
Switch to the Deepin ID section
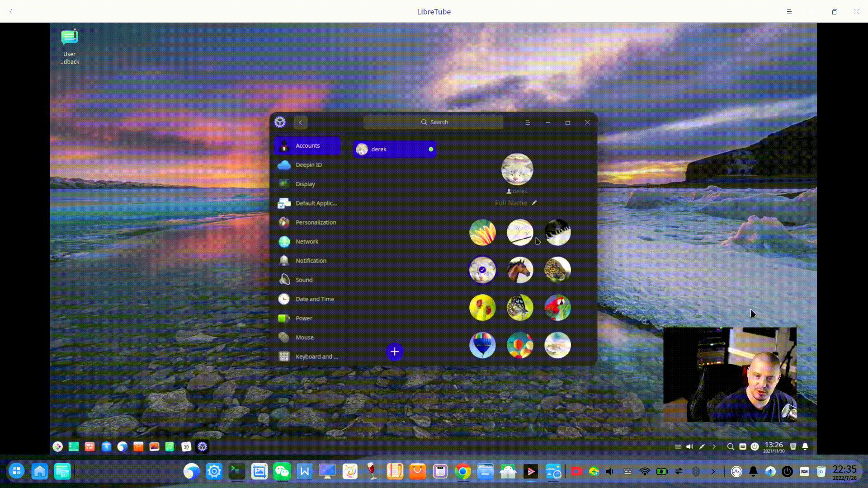pos(309,164)
